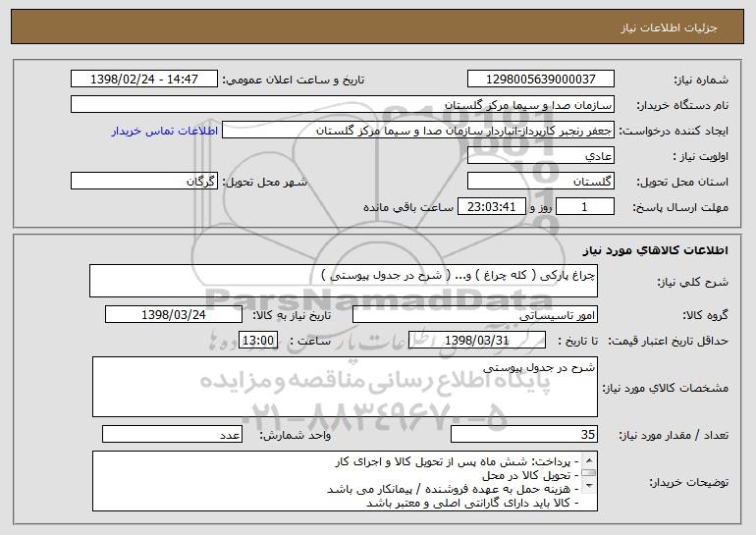Viewport: 756px width, 535px height.
Task: Select the public announcement date field 1398/02/24 - 14:47
Action: [144, 80]
